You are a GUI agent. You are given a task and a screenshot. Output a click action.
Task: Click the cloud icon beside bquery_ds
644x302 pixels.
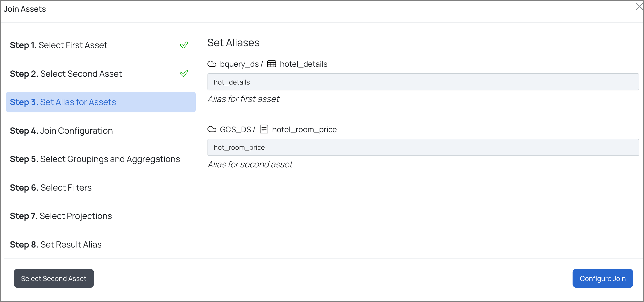coord(212,64)
